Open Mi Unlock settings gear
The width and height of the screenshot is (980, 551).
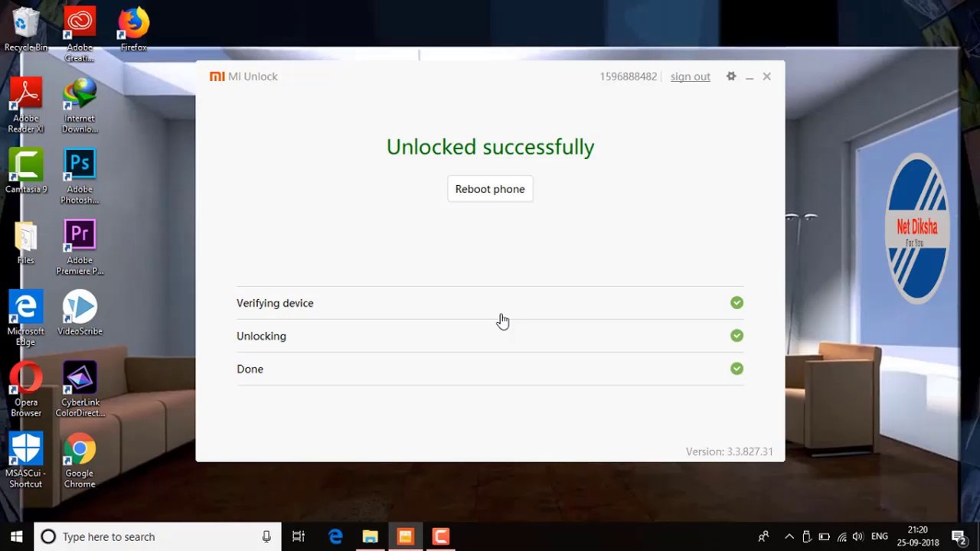tap(731, 77)
